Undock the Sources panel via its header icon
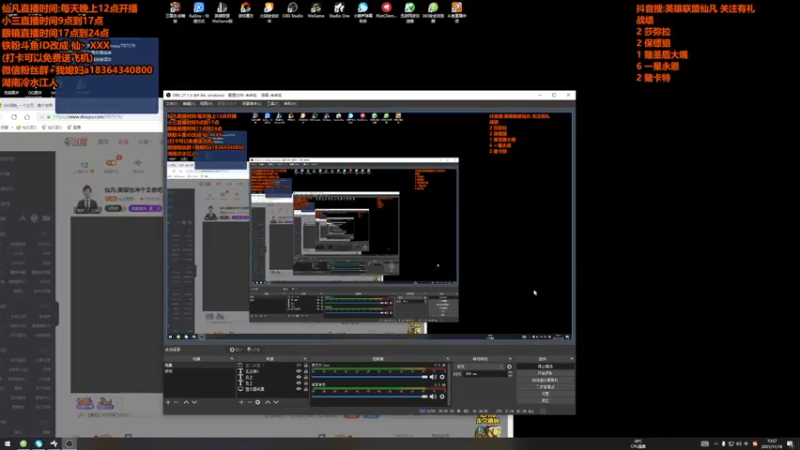The height and width of the screenshot is (450, 800). (x=305, y=359)
